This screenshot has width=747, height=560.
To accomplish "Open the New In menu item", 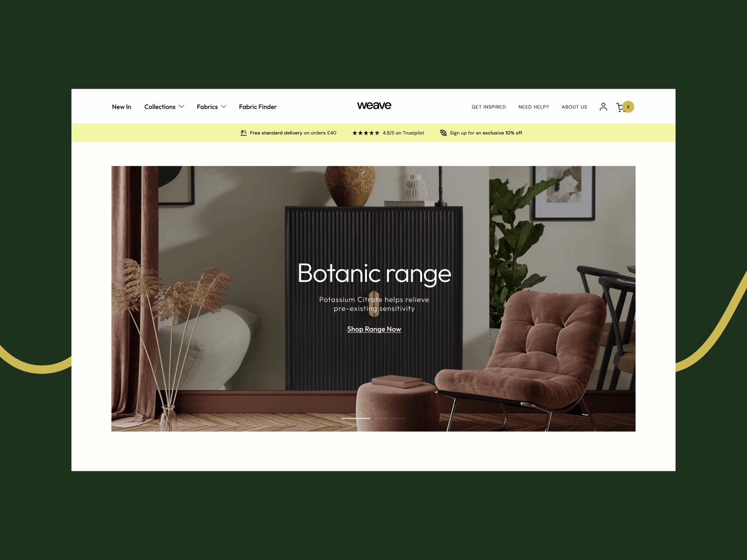I will (121, 107).
